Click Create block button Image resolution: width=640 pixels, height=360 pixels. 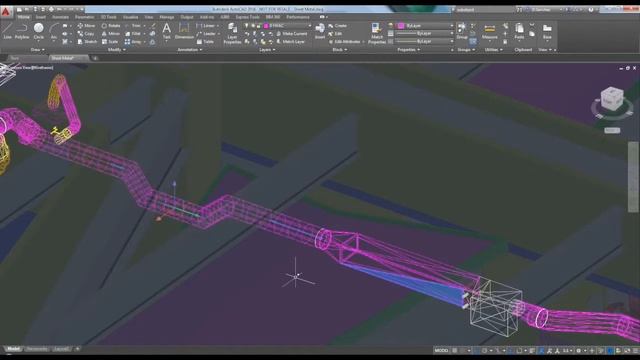tap(338, 26)
